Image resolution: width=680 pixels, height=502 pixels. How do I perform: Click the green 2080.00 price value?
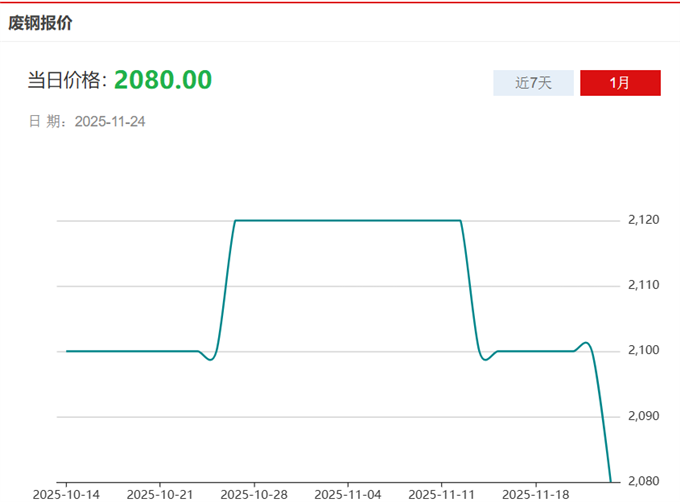click(163, 80)
